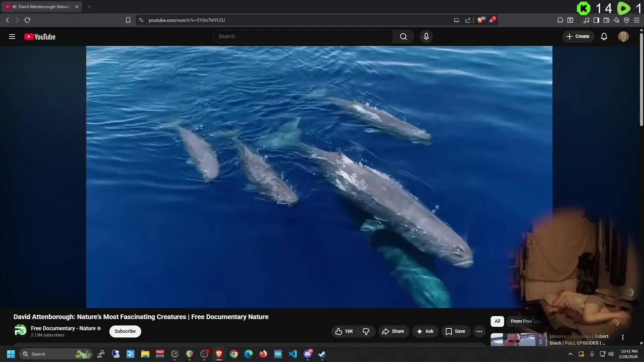Viewport: 644px width, 362px height.
Task: Open volume control speaker icon in tray
Action: click(x=611, y=354)
